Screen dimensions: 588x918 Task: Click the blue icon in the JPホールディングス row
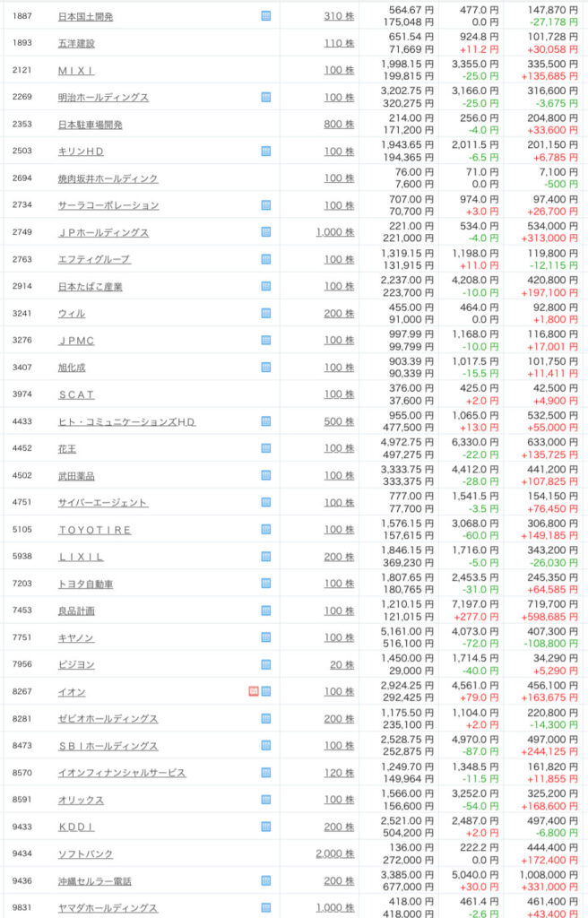coord(266,232)
